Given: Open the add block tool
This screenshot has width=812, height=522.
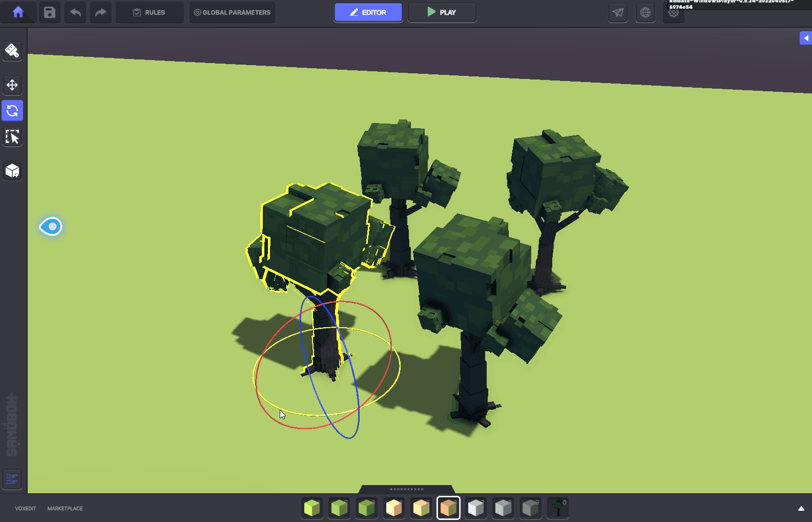Looking at the screenshot, I should (x=12, y=171).
